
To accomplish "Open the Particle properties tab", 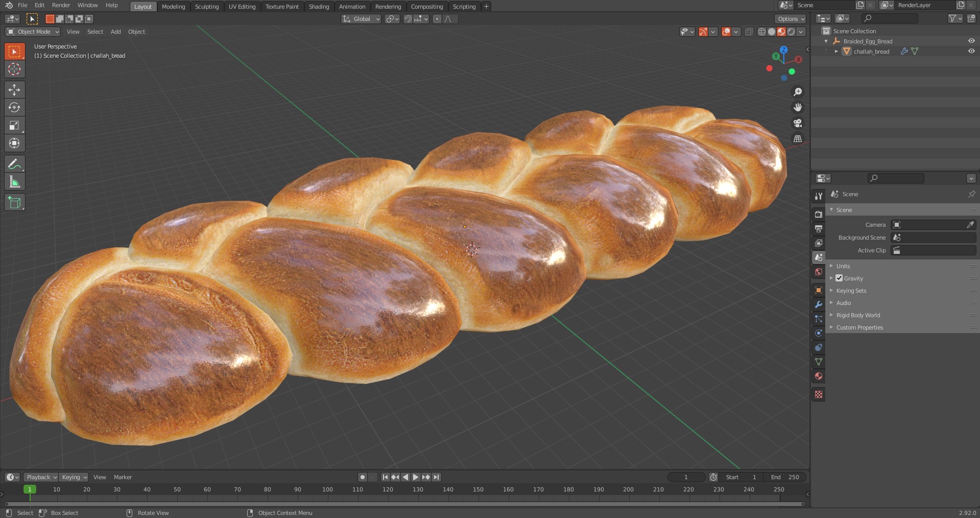I will 819,319.
